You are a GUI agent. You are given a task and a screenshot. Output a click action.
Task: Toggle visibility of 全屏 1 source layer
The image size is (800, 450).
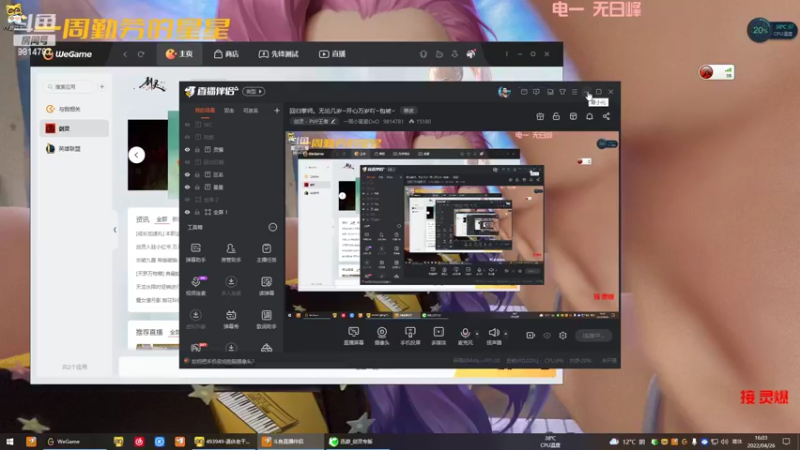[187, 212]
